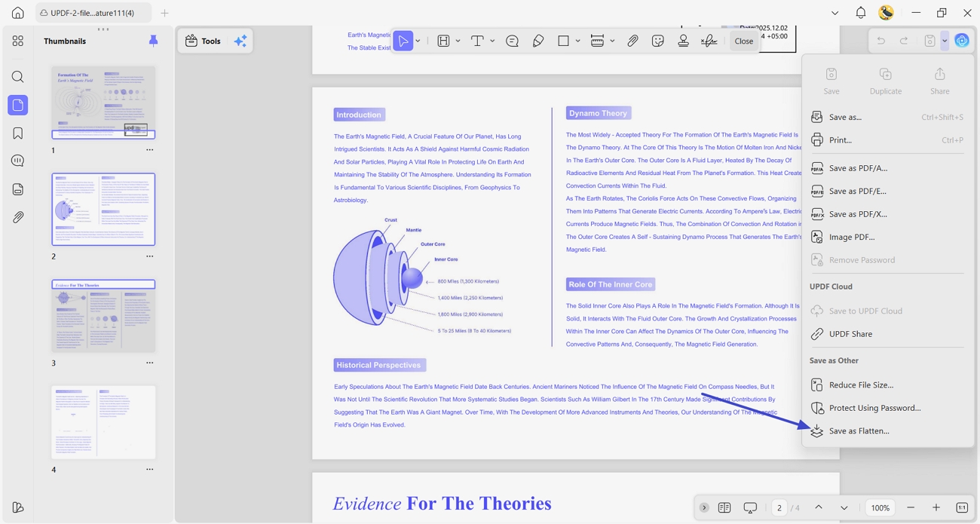Open the blue UPDF AI assistant icon
The width and height of the screenshot is (980, 524).
pos(962,41)
